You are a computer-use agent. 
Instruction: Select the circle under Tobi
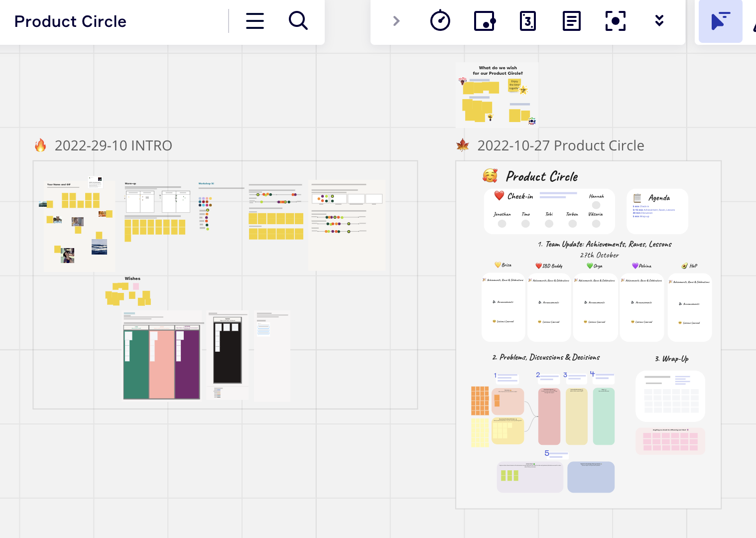tap(549, 224)
